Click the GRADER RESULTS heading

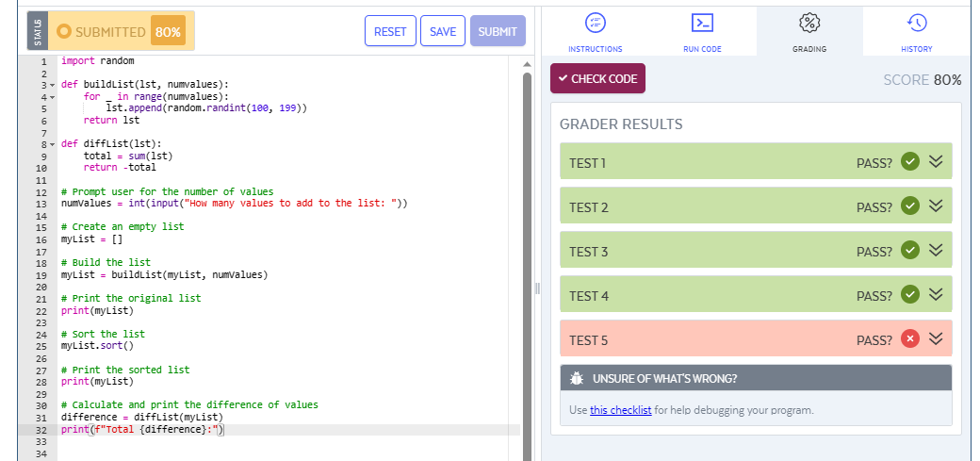coord(621,123)
